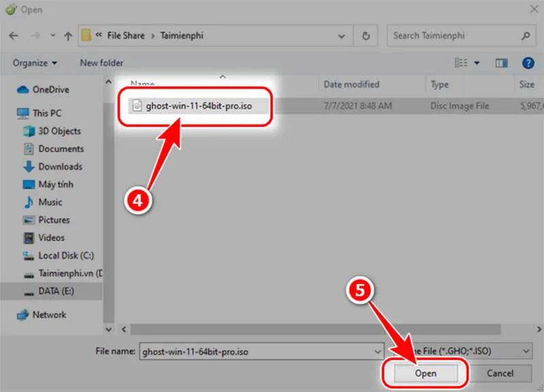Close the Open dialog
The height and width of the screenshot is (392, 544).
coord(534,9)
